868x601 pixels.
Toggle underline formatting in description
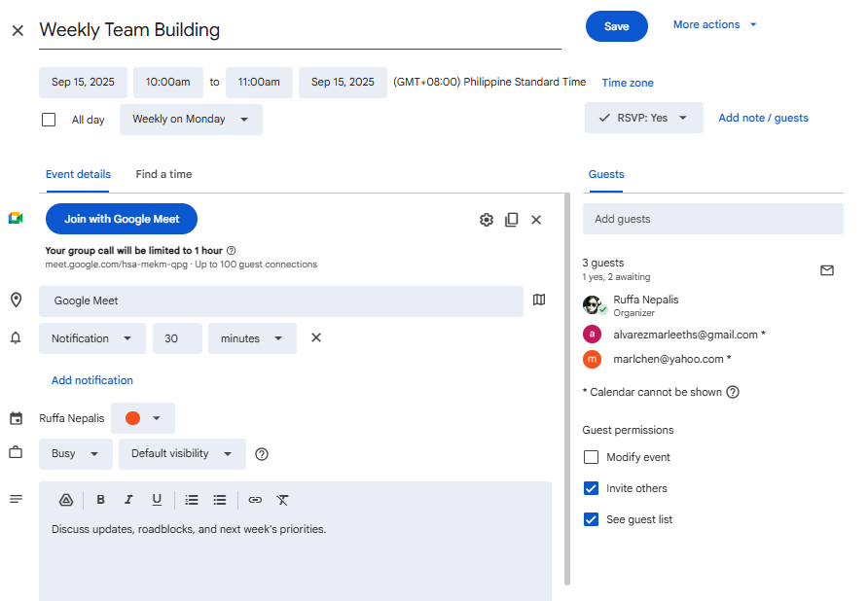(157, 500)
